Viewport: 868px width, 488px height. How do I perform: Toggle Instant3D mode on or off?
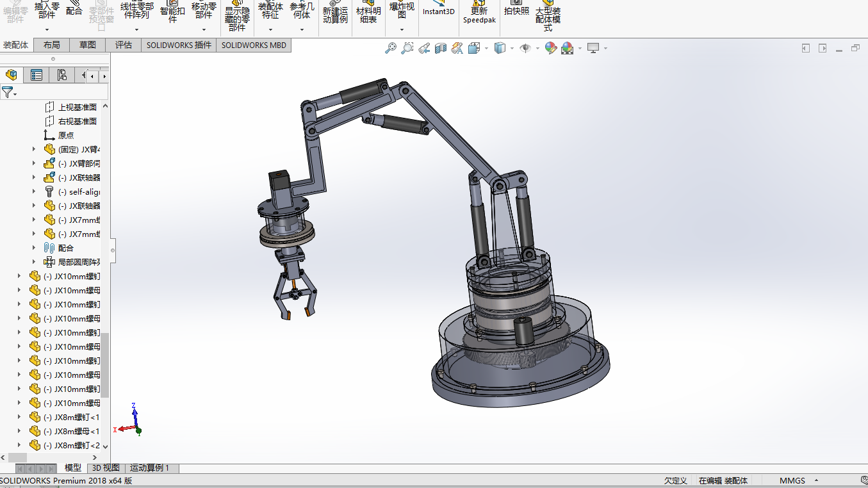tap(438, 12)
